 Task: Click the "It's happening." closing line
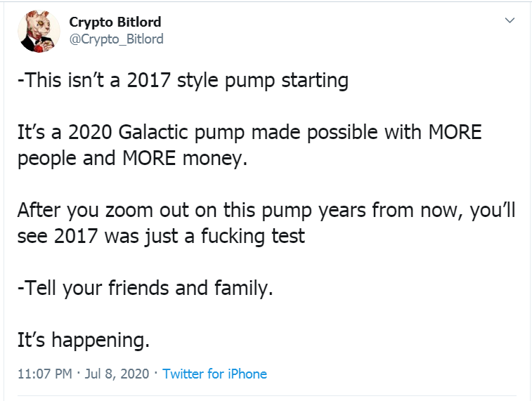[x=84, y=340]
